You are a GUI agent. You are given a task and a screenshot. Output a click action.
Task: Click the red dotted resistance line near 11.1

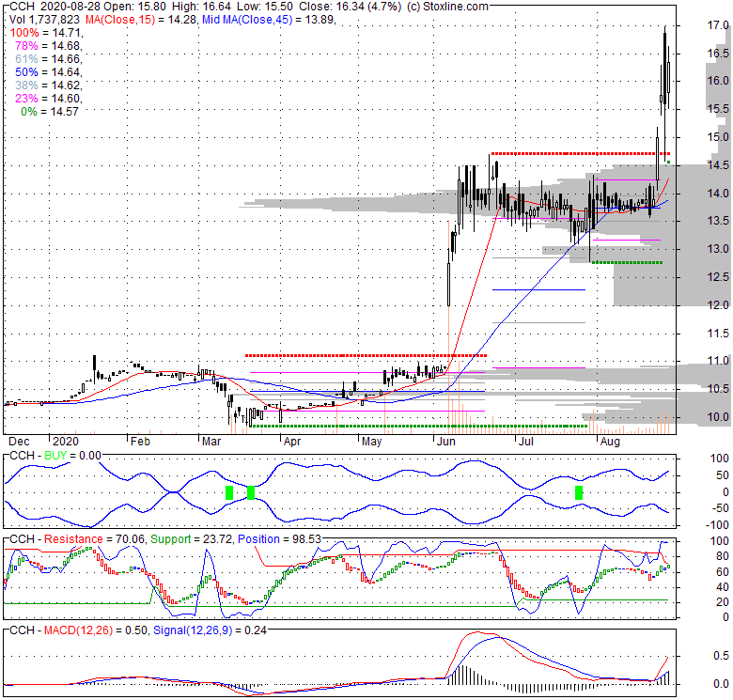click(x=366, y=355)
